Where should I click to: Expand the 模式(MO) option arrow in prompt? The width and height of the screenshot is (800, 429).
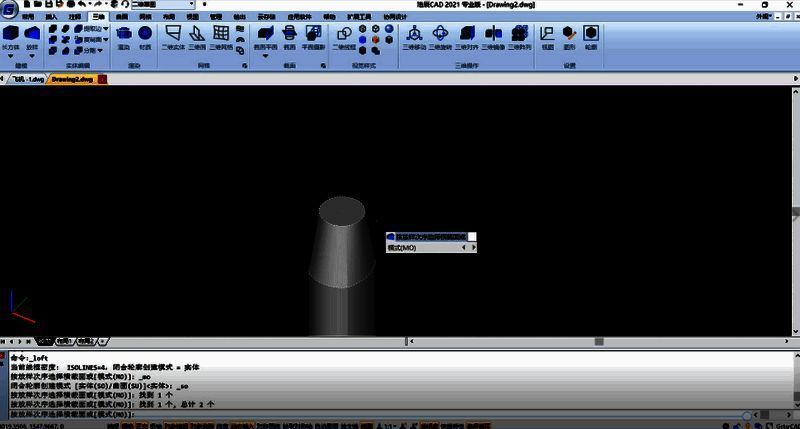click(475, 248)
